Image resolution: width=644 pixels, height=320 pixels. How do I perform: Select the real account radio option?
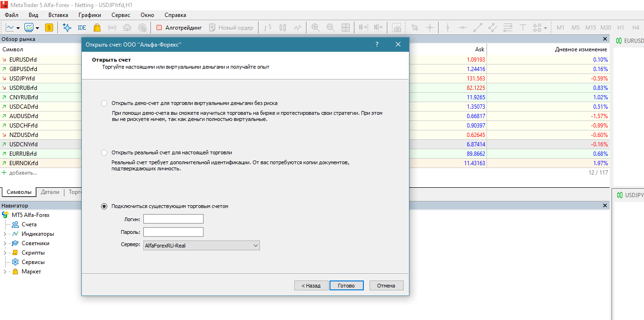coord(104,152)
